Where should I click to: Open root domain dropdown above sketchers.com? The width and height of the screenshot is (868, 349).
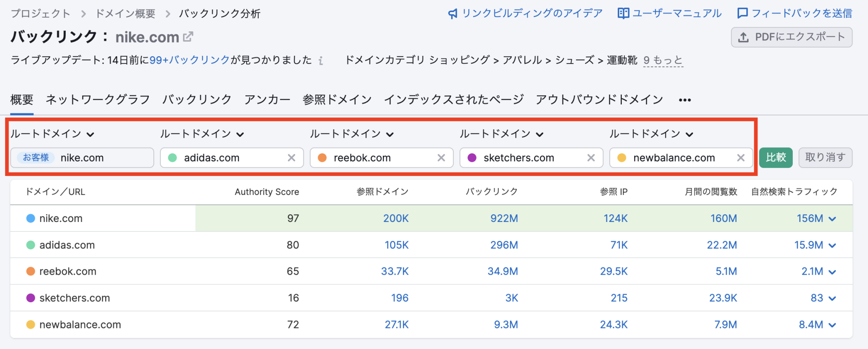[x=501, y=134]
